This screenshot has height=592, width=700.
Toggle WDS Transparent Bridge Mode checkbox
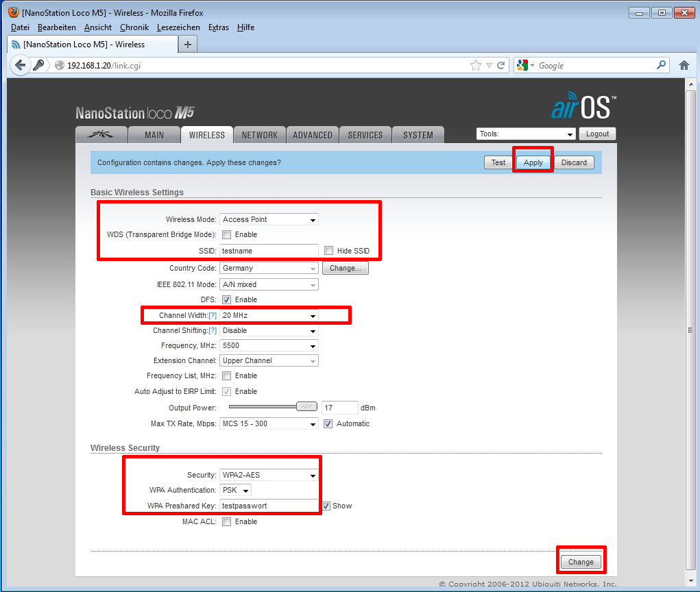227,234
